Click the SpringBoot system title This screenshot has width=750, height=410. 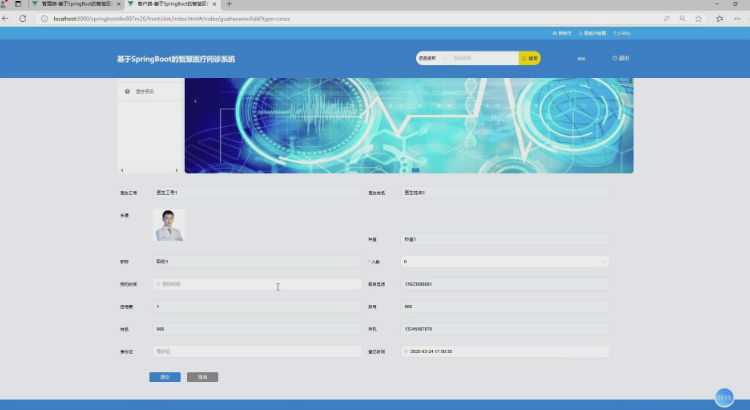(x=176, y=59)
